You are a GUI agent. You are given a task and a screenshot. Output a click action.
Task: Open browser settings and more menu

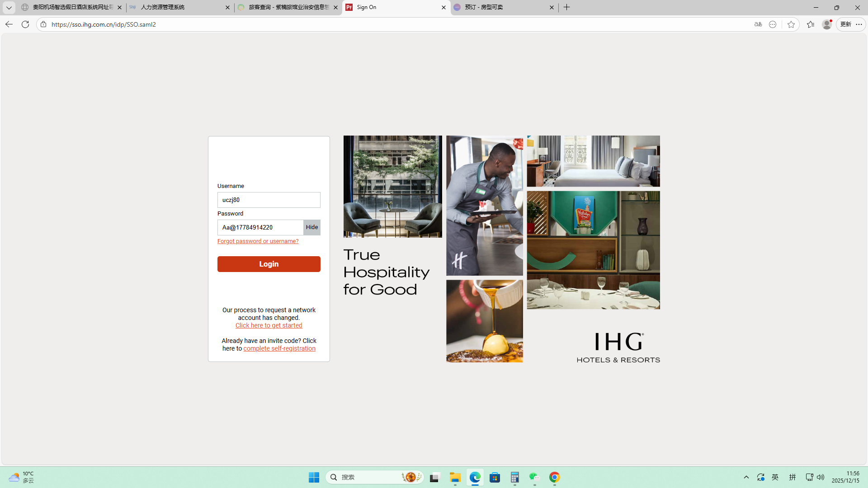click(x=859, y=24)
